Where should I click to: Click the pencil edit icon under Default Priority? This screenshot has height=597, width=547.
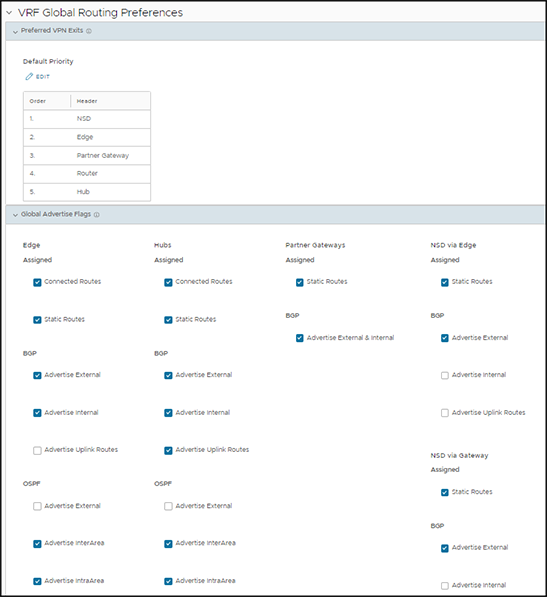pos(29,77)
